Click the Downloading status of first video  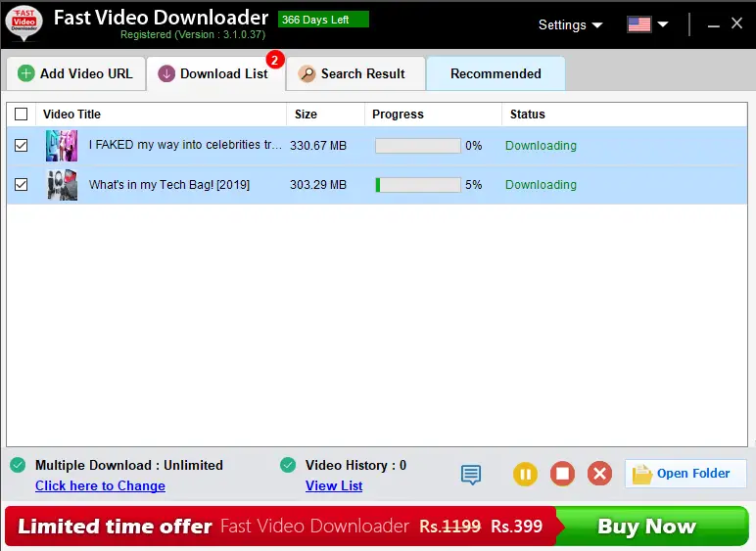coord(541,146)
